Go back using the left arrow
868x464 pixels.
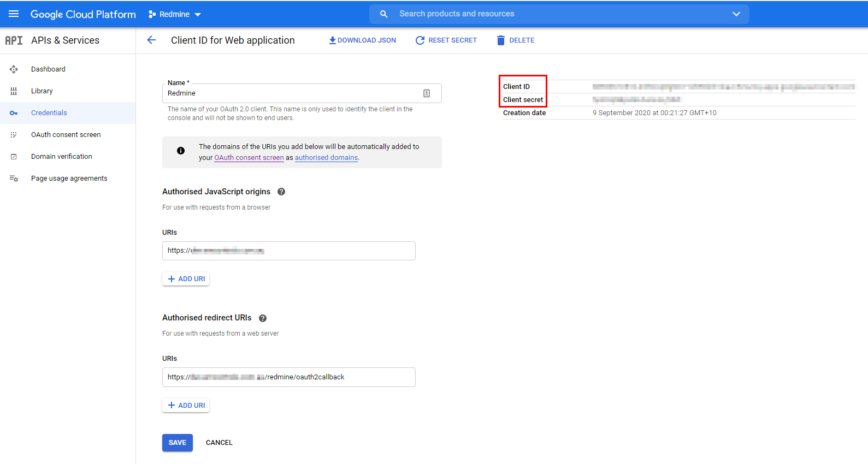click(151, 40)
